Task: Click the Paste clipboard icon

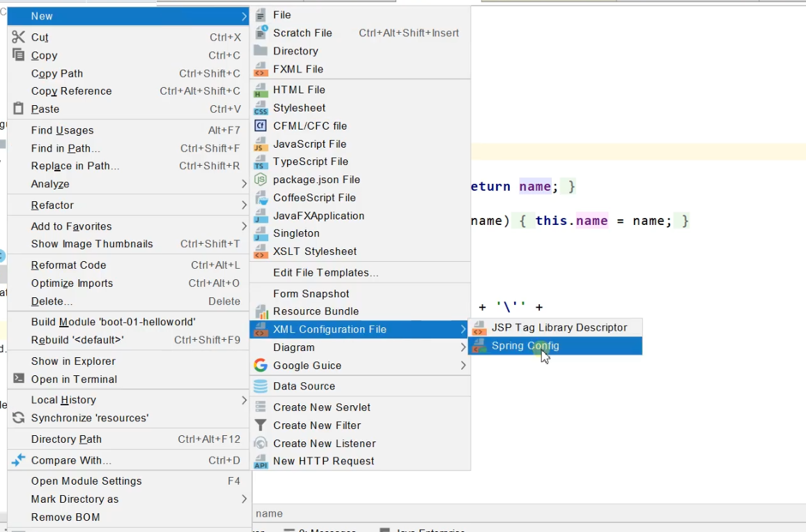Action: tap(19, 109)
